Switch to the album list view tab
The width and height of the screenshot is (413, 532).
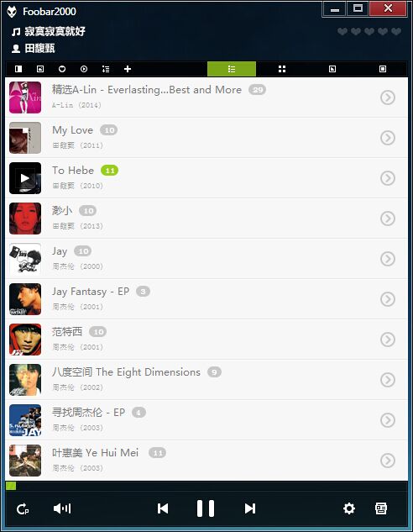click(232, 69)
